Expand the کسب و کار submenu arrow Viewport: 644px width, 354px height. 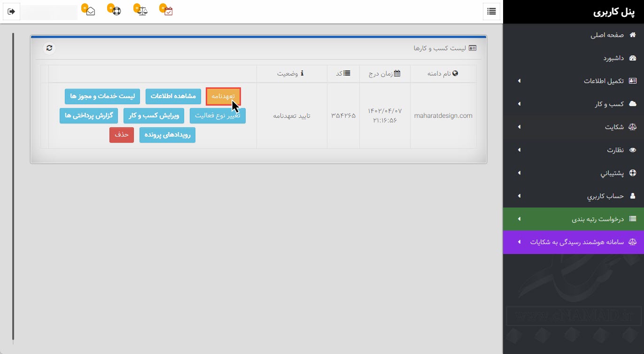(x=519, y=104)
